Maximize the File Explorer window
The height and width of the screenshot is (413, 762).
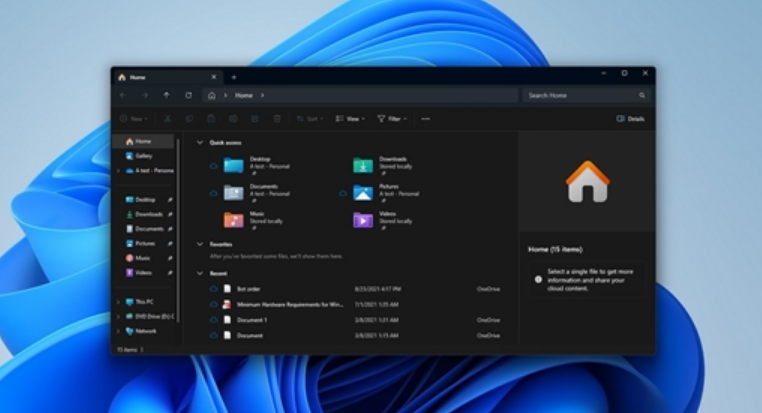point(624,73)
